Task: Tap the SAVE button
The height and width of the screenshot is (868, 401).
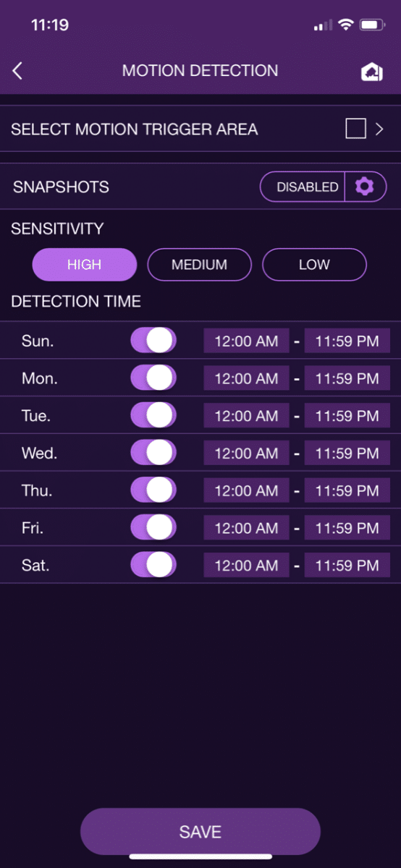Action: (x=200, y=832)
